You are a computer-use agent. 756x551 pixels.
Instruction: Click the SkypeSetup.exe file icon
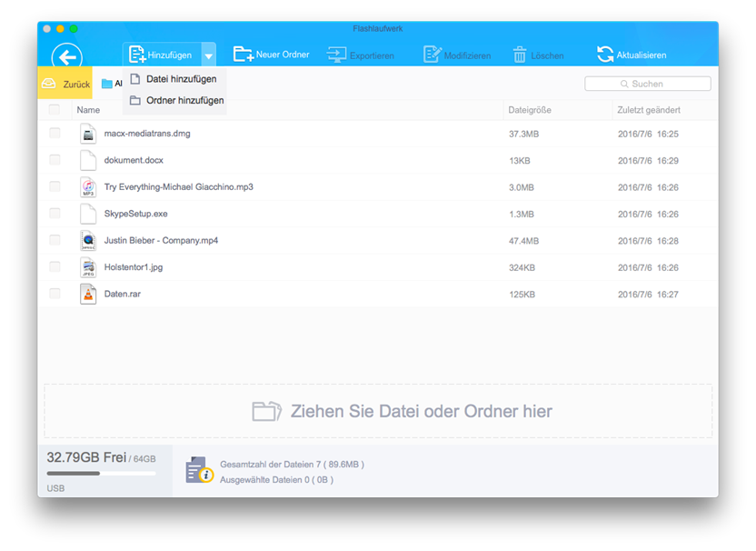click(88, 214)
